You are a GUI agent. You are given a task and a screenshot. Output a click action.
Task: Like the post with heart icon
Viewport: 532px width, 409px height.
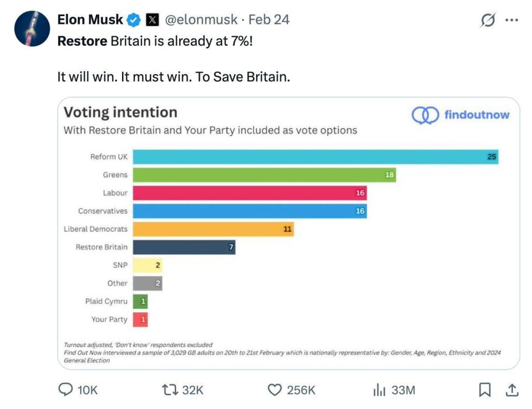tap(274, 390)
